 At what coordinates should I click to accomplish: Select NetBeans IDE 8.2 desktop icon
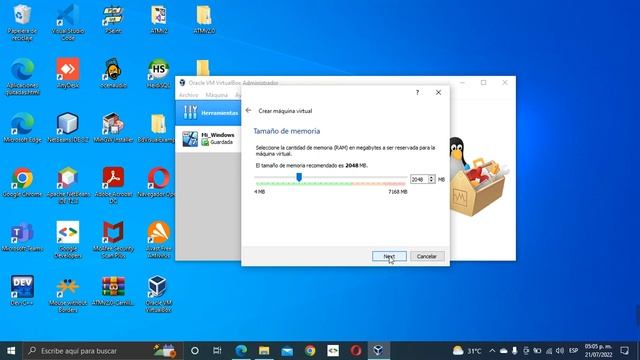click(68, 128)
